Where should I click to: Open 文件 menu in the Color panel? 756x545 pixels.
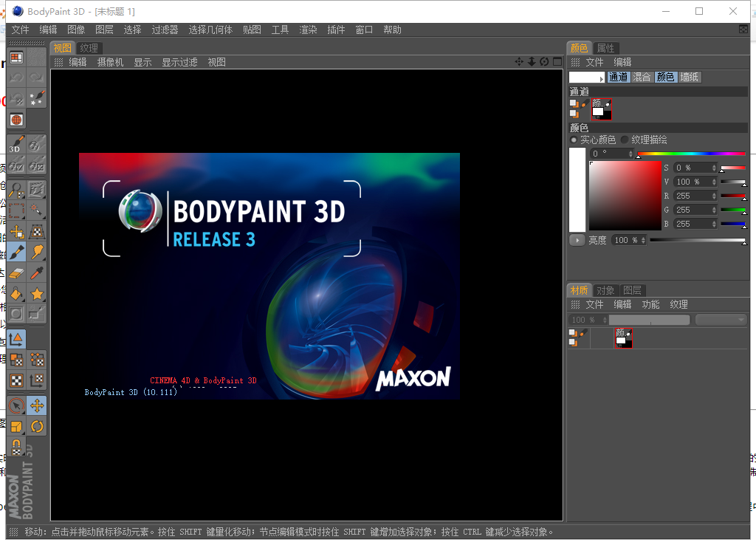pyautogui.click(x=594, y=62)
